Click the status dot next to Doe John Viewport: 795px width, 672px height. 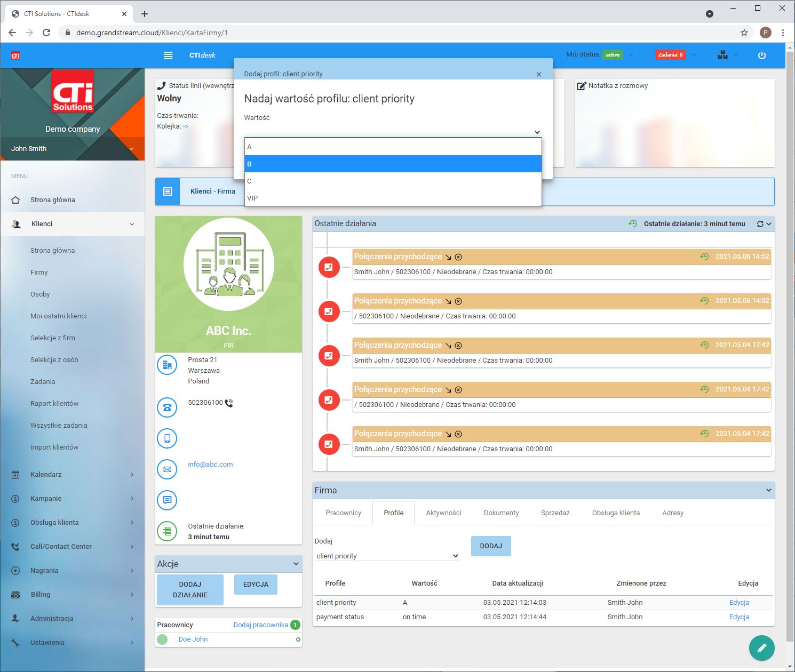(x=298, y=639)
